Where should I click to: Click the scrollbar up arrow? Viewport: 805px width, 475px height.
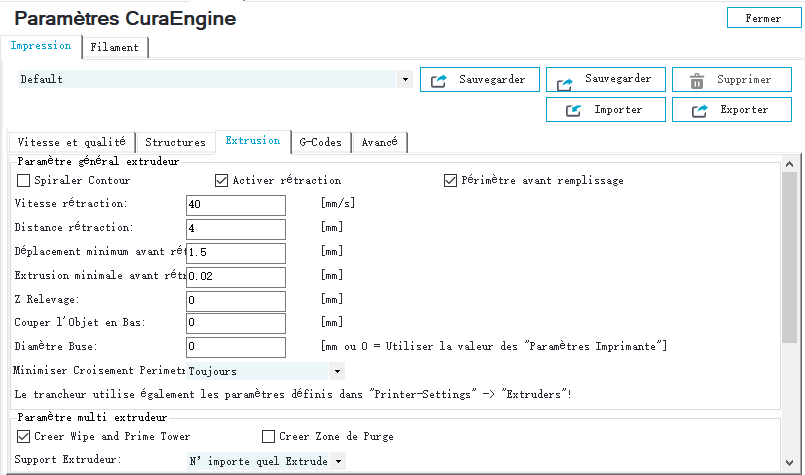click(790, 164)
